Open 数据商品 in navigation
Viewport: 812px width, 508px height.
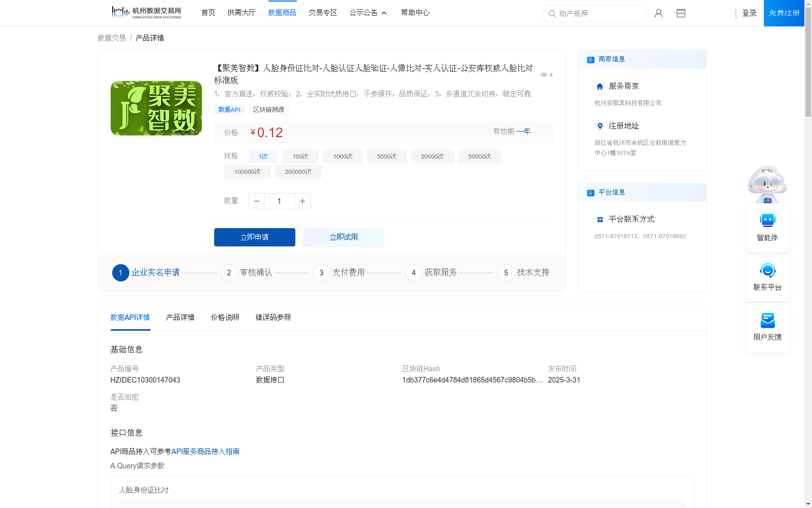282,13
